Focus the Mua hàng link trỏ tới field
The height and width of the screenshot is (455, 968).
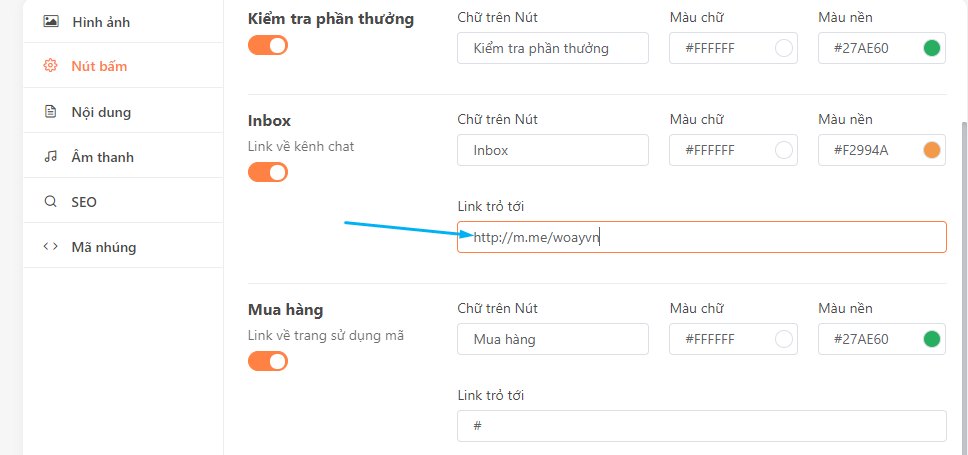701,426
